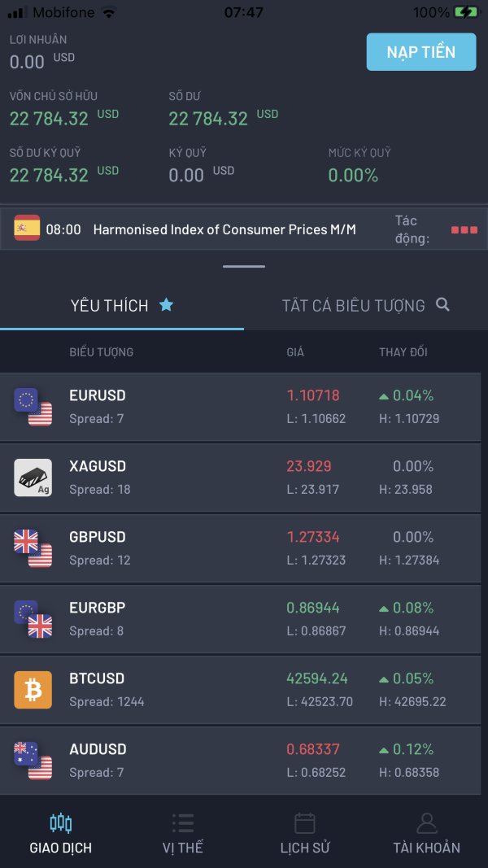The height and width of the screenshot is (868, 488).
Task: Tap the Spain flag news icon
Action: click(x=27, y=228)
